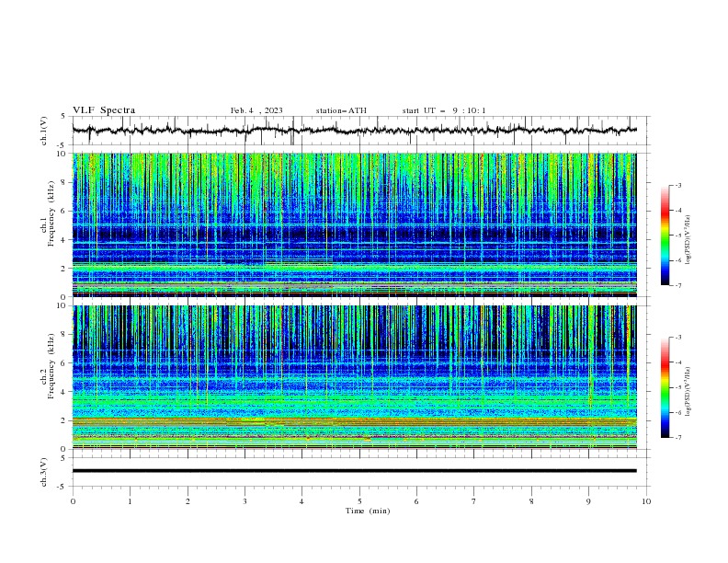Image resolution: width=728 pixels, height=563 pixels.
Task: Click the time axis tick label "8"
Action: pos(531,501)
